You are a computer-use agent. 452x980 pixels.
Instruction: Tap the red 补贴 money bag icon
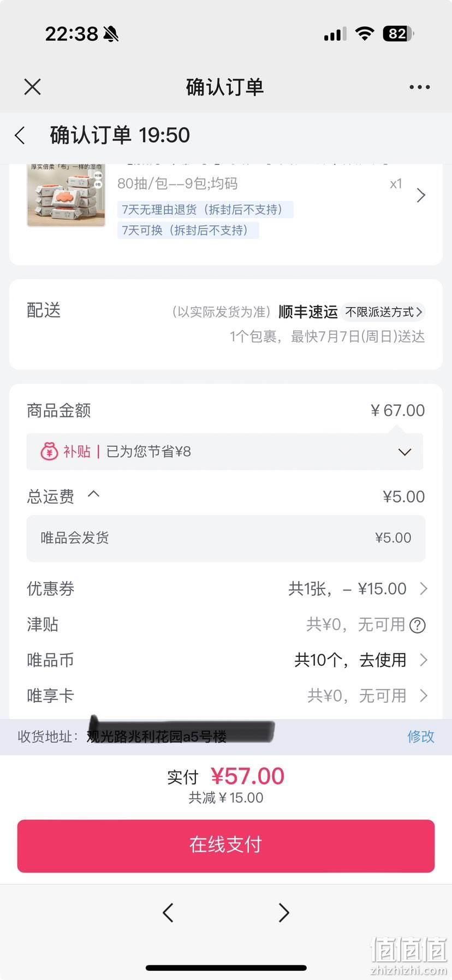[49, 451]
